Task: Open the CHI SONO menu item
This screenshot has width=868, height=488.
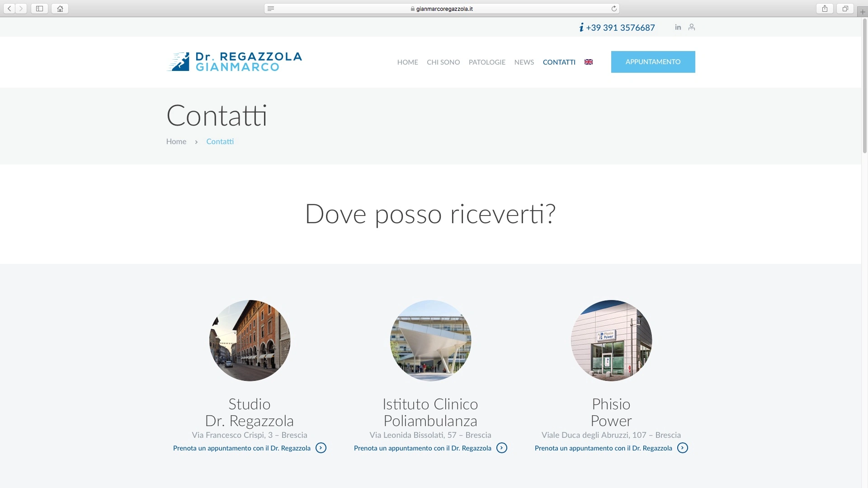Action: tap(443, 62)
